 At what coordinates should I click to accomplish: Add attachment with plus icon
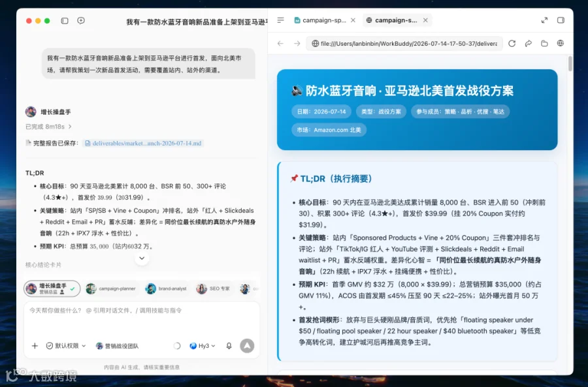(x=35, y=346)
